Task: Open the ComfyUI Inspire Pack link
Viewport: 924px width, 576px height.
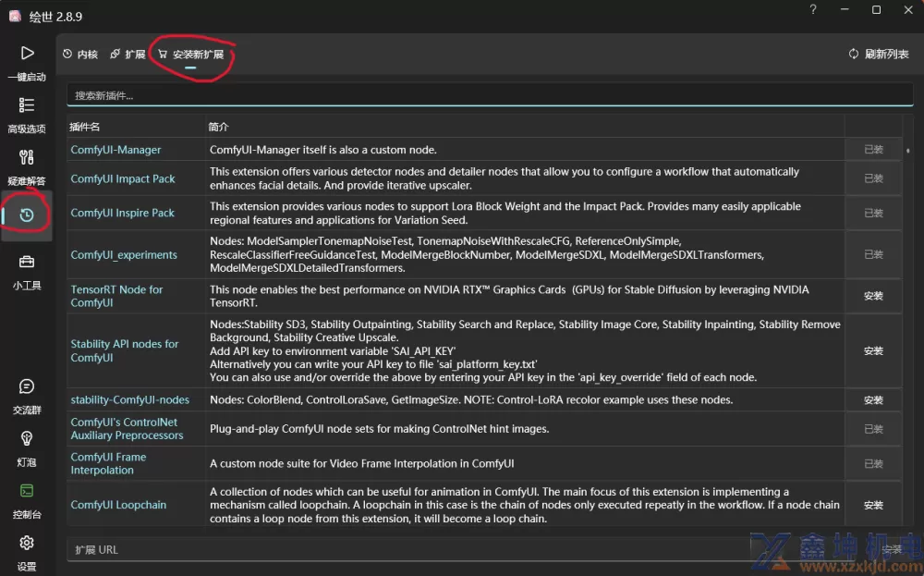Action: click(123, 213)
